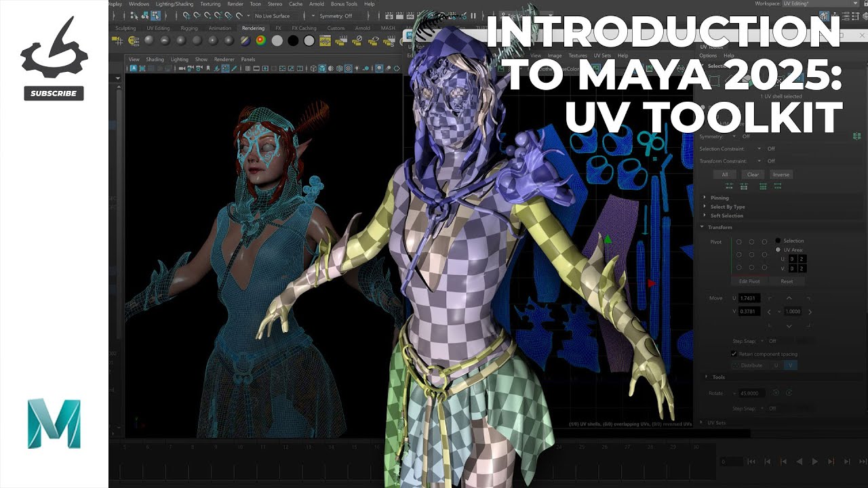868x488 pixels.
Task: Click the green symmetry icon in UV Toolkit
Action: (x=856, y=136)
